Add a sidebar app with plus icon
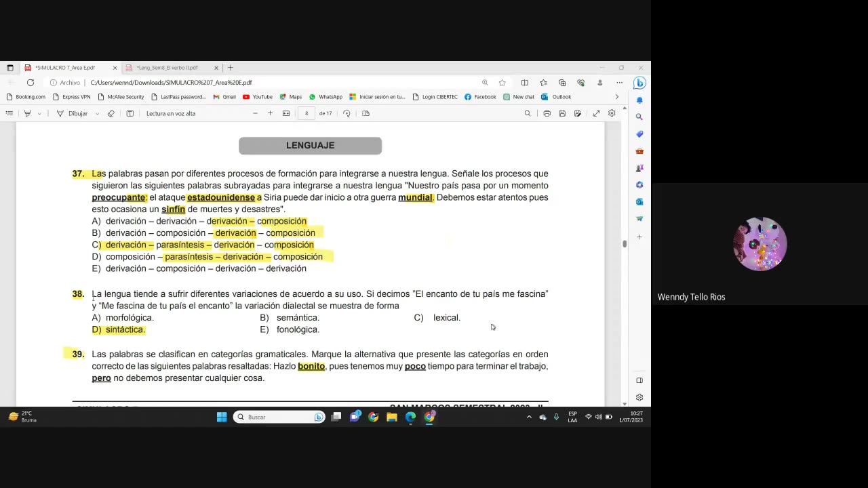The width and height of the screenshot is (868, 488). 639,237
